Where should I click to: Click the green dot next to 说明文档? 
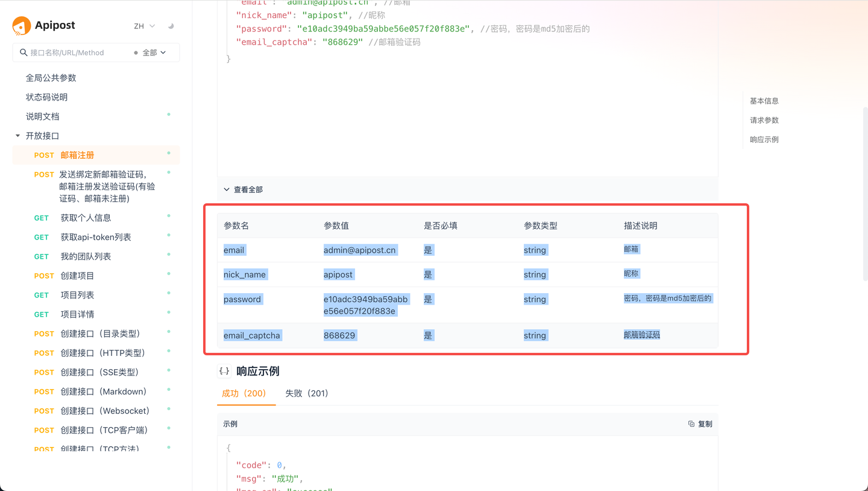click(x=169, y=113)
